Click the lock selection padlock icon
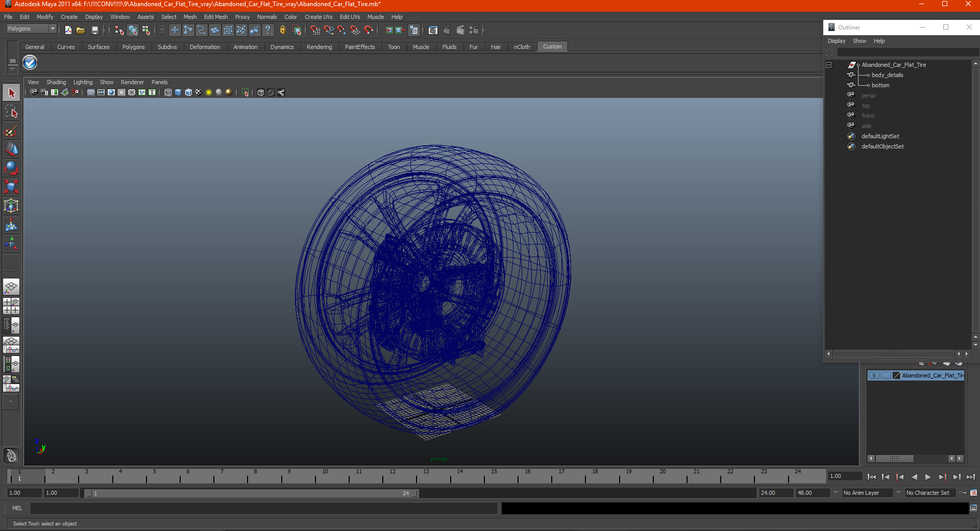The height and width of the screenshot is (531, 980). [282, 31]
